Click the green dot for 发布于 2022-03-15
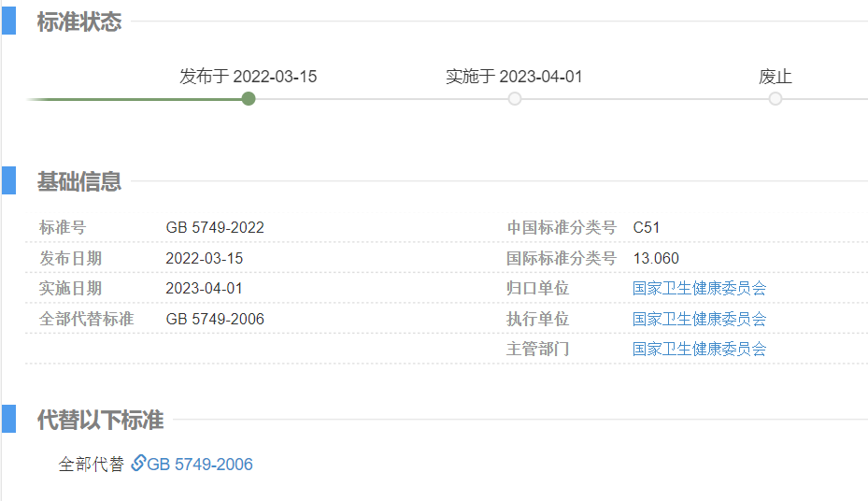Image resolution: width=868 pixels, height=501 pixels. (249, 98)
